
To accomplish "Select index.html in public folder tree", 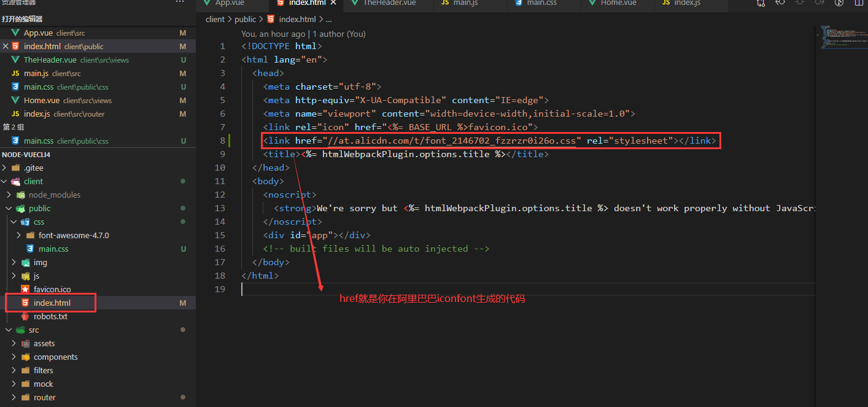I will (x=52, y=303).
